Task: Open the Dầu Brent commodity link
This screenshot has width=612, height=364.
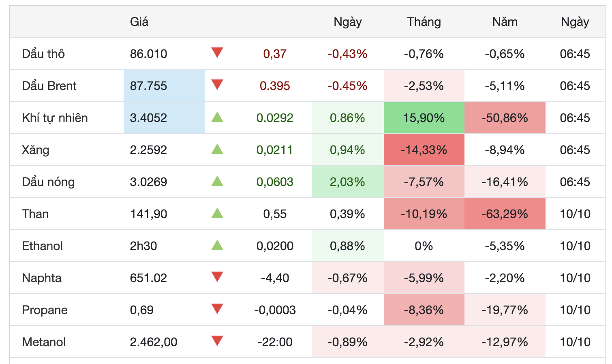Action: point(49,86)
